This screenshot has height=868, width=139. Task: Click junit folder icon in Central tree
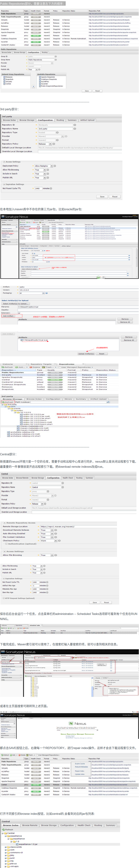point(8,858)
